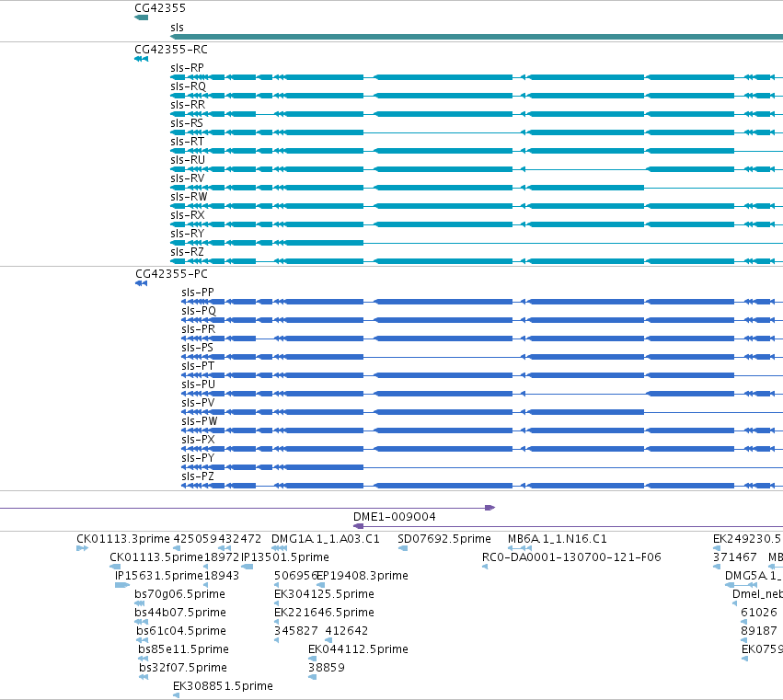Select the IP13501.5prime EST label

(x=284, y=557)
